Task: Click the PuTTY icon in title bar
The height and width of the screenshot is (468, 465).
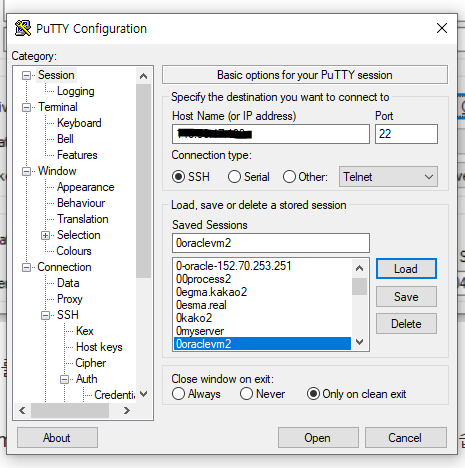Action: coord(23,28)
